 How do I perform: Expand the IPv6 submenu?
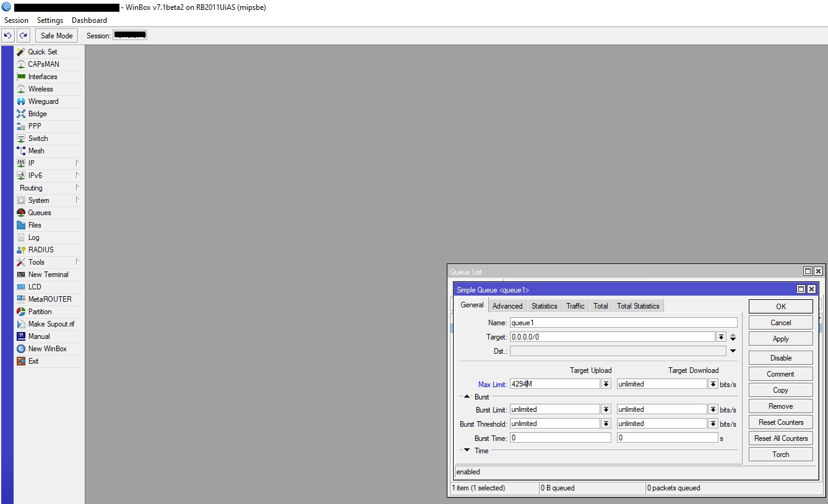(50, 176)
